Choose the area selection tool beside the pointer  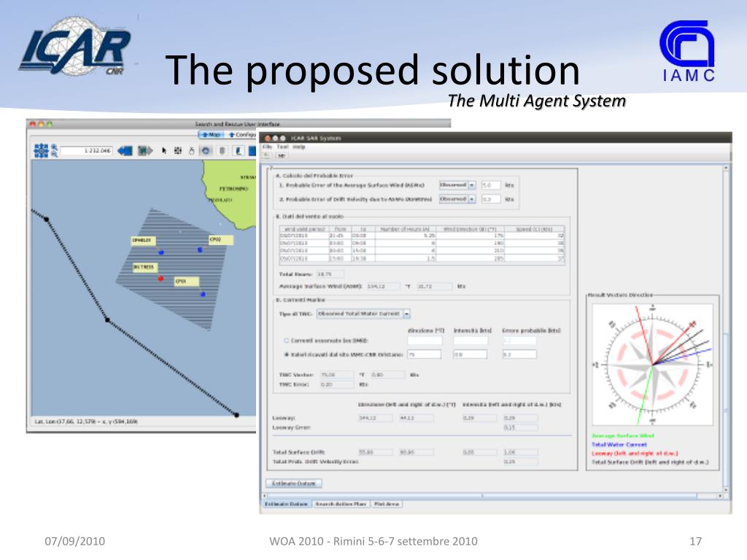178,151
